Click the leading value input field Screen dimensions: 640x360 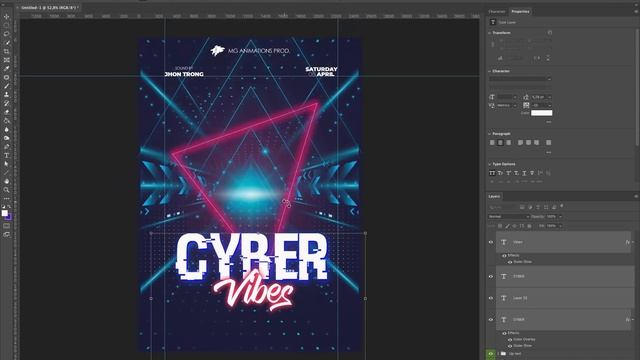pos(538,97)
